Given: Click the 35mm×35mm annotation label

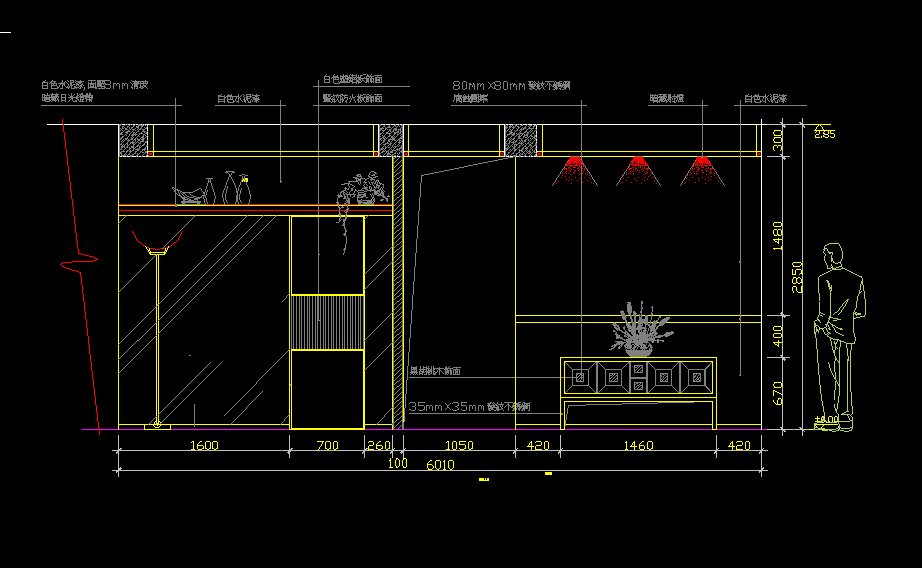Looking at the screenshot, I should pos(468,407).
